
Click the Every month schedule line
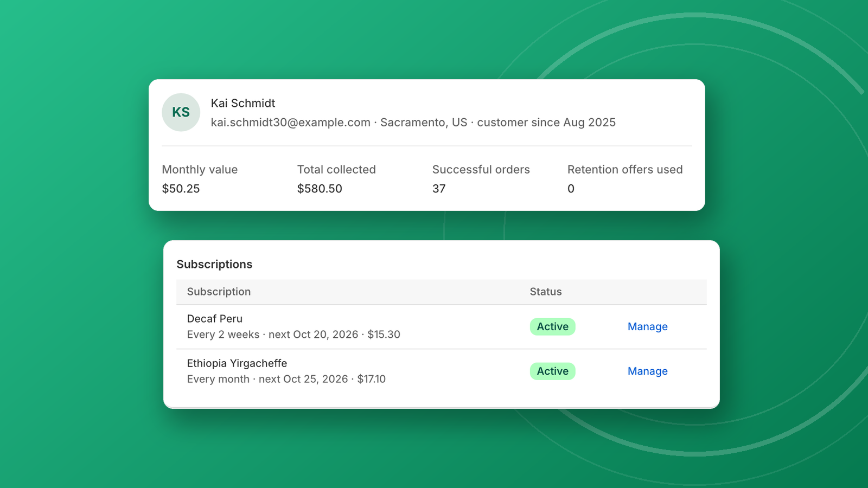point(286,379)
